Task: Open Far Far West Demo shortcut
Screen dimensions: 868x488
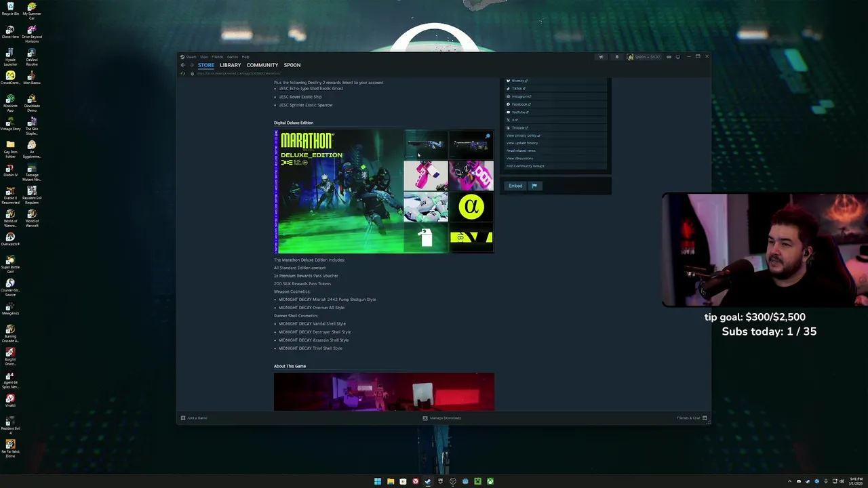Action: [x=10, y=448]
